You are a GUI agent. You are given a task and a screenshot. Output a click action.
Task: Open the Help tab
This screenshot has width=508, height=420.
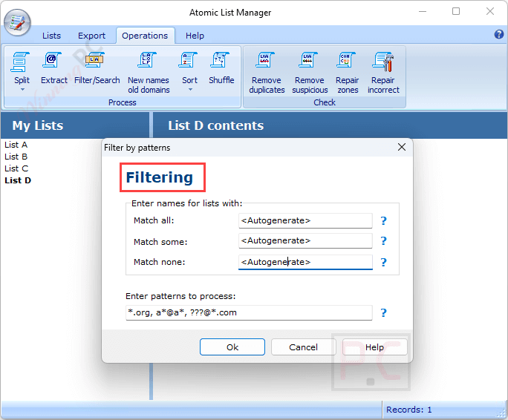pyautogui.click(x=195, y=36)
